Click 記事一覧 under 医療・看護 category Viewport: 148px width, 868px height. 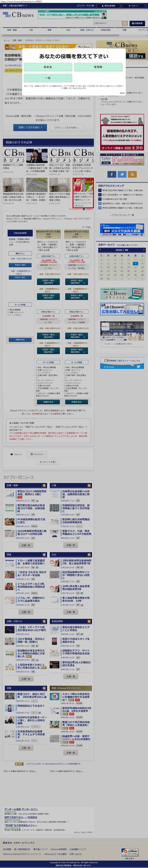point(26,545)
